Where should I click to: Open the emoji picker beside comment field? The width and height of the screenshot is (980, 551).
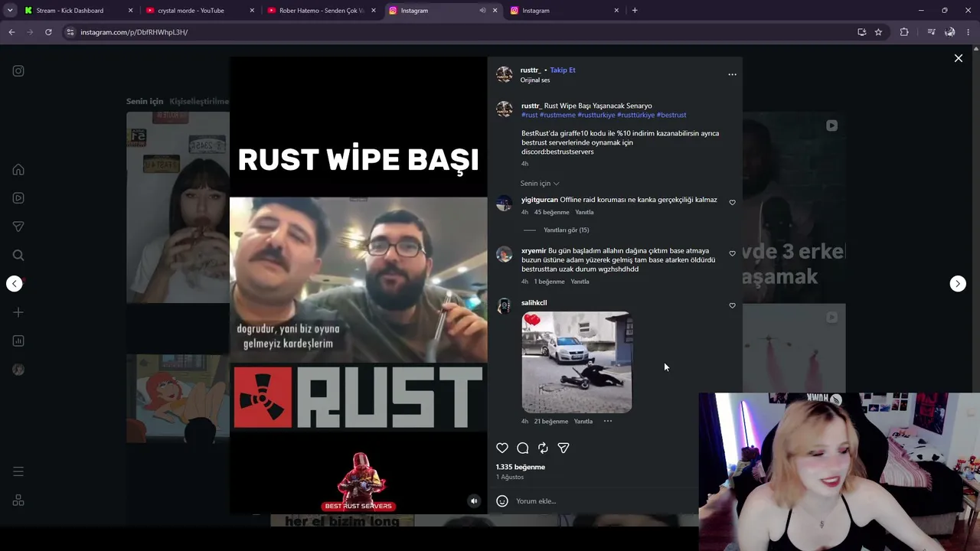[x=502, y=501]
